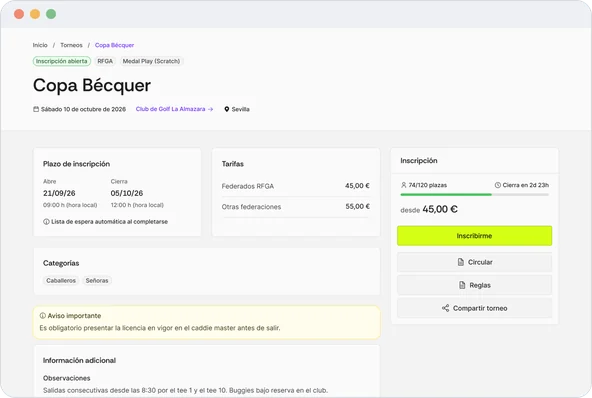Click the location pin icon next to Sevilla

point(227,109)
